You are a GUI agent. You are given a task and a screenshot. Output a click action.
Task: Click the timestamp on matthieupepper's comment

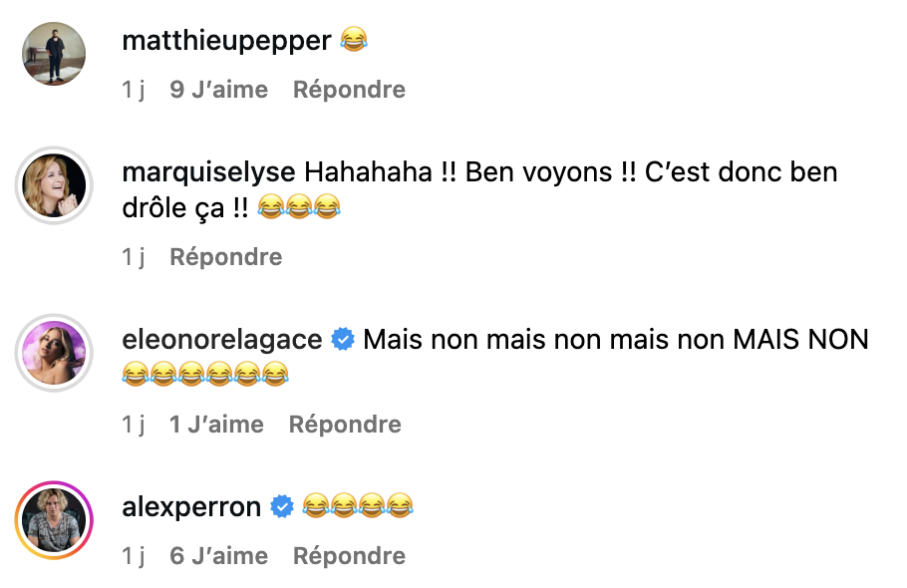click(134, 90)
